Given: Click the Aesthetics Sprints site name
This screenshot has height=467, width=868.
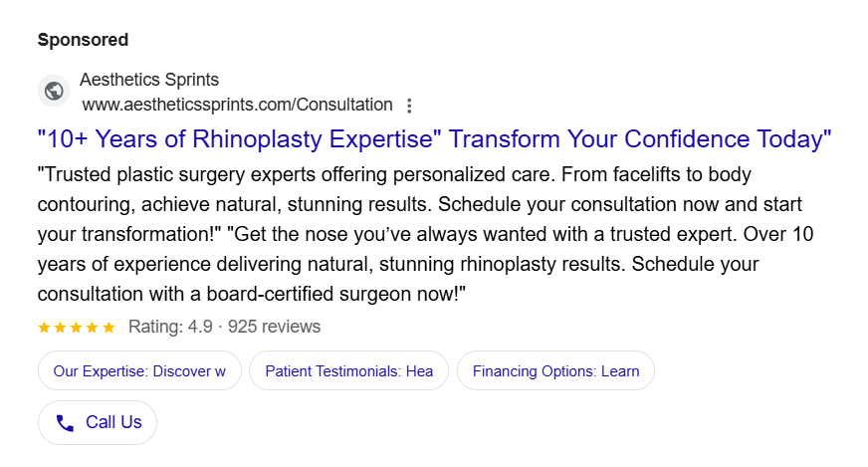Looking at the screenshot, I should 149,80.
